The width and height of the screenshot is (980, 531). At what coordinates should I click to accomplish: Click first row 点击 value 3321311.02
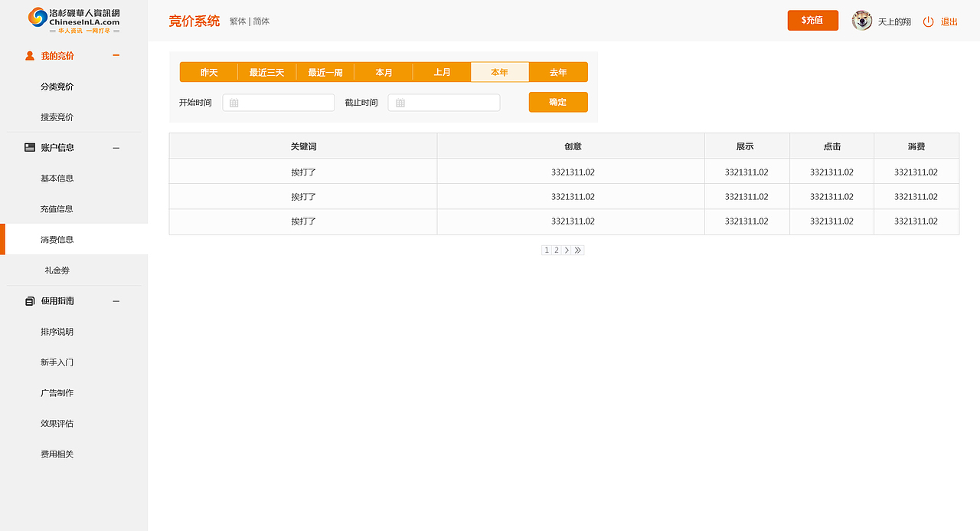831,172
